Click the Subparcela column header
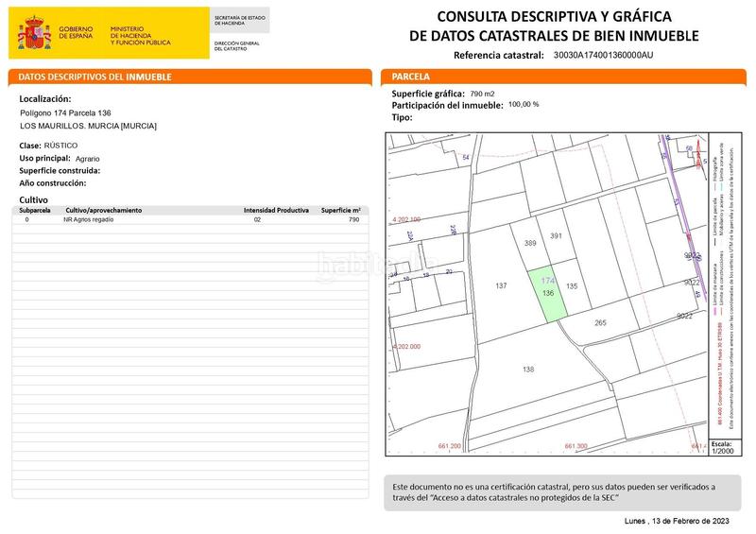This screenshot has width=756, height=534. pyautogui.click(x=39, y=210)
